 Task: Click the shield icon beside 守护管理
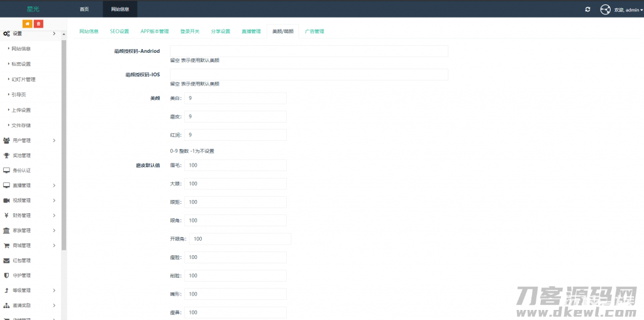[6, 275]
